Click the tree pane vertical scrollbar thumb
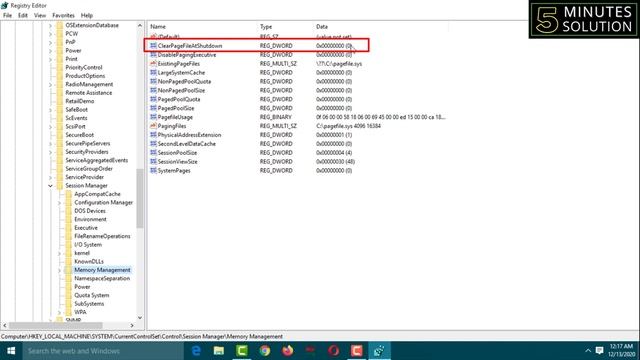Screen dimensions: 640x360 pos(140,198)
